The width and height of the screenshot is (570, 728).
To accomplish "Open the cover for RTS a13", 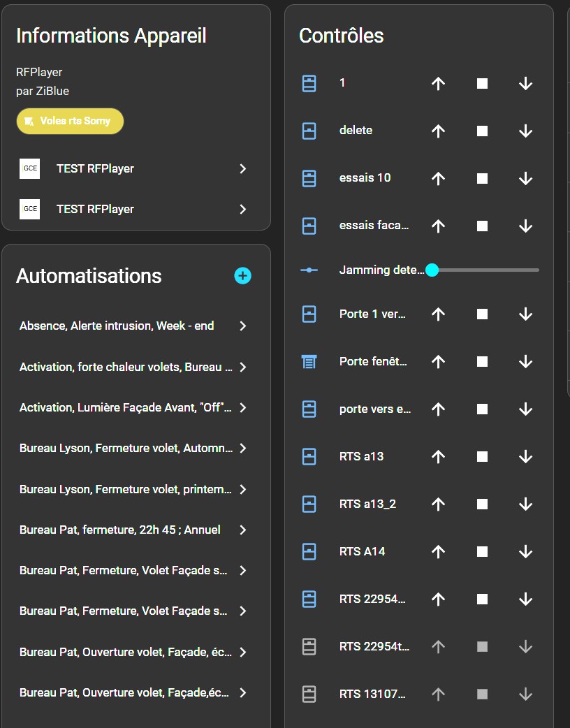I will pyautogui.click(x=438, y=457).
